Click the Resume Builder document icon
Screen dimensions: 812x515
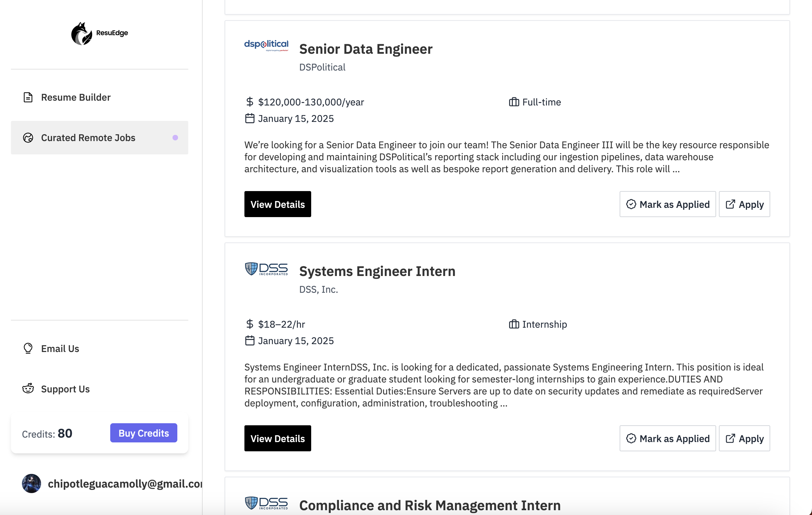click(28, 97)
